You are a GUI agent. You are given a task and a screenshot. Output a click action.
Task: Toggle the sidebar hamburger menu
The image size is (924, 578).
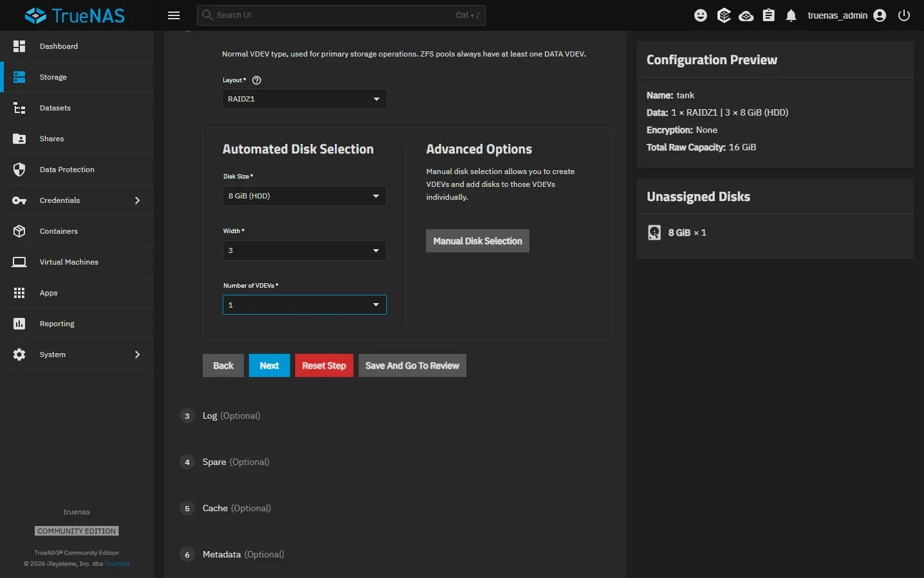click(174, 15)
